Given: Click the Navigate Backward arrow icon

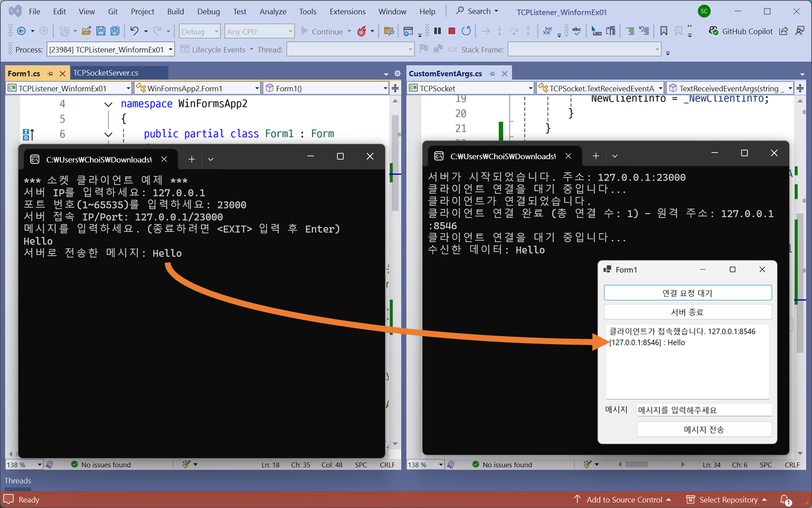Looking at the screenshot, I should 21,31.
